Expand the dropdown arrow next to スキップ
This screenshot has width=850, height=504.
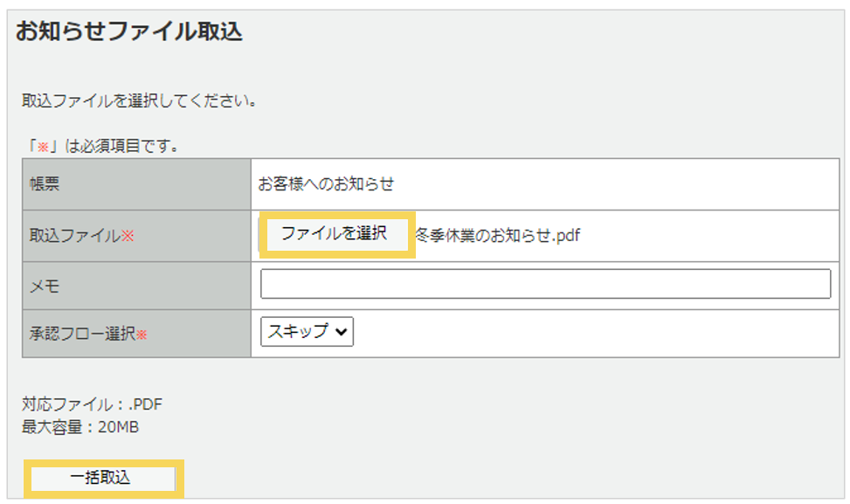point(340,331)
